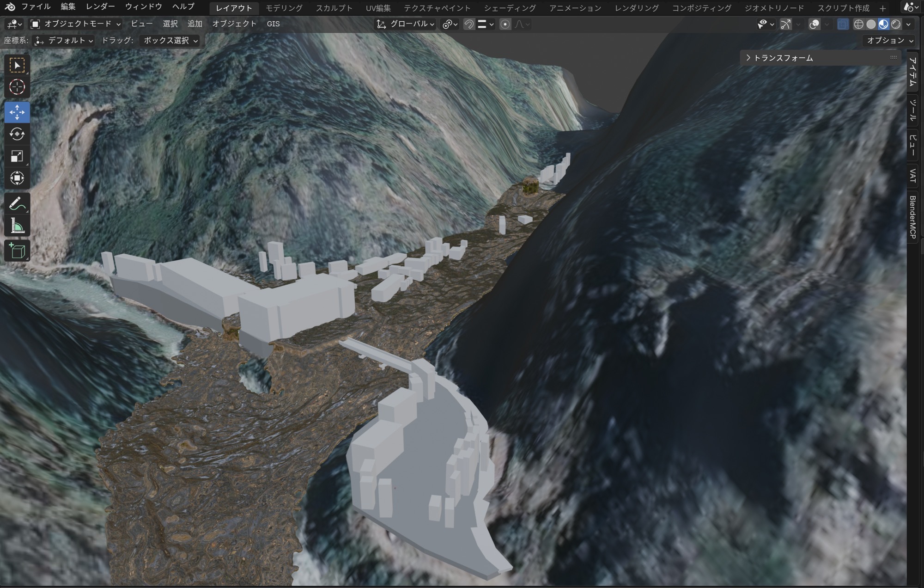The width and height of the screenshot is (924, 588).
Task: Activate the Scale tool
Action: 17,156
